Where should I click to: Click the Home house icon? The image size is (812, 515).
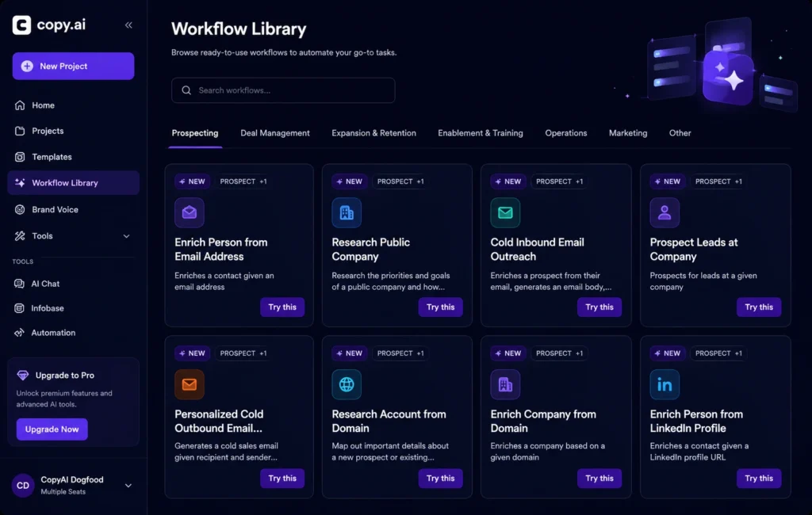click(20, 105)
